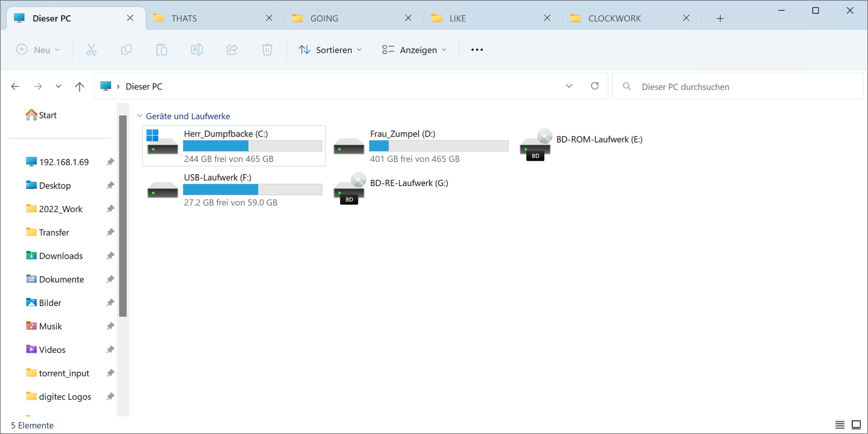Click the Rename icon in toolbar
The width and height of the screenshot is (868, 434).
tap(197, 50)
